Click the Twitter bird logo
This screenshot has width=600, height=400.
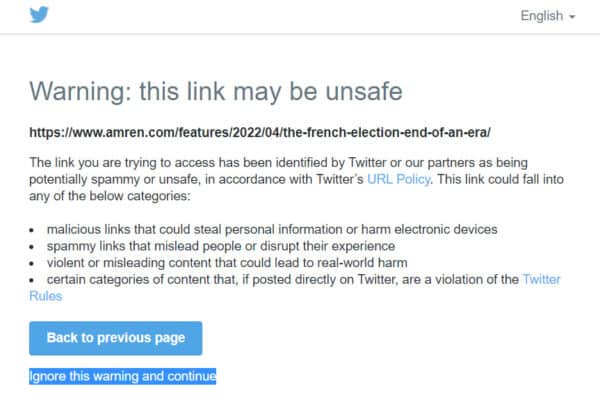coord(39,15)
